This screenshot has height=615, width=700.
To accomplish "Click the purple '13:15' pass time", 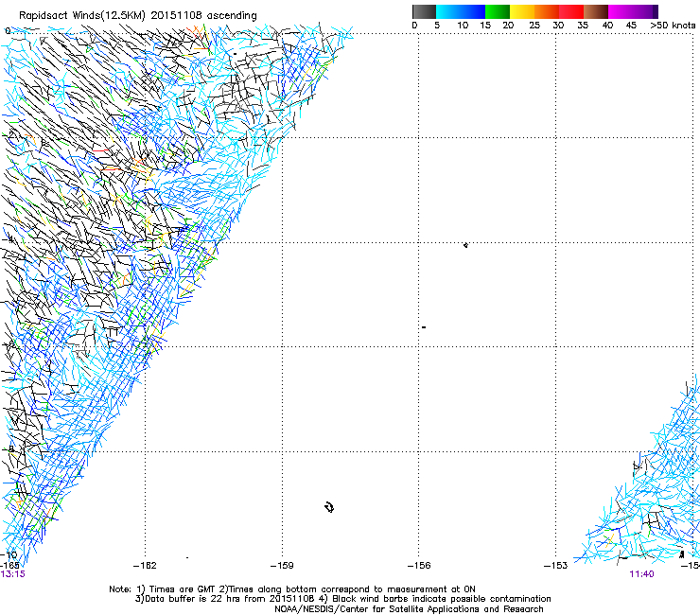I will pos(13,574).
